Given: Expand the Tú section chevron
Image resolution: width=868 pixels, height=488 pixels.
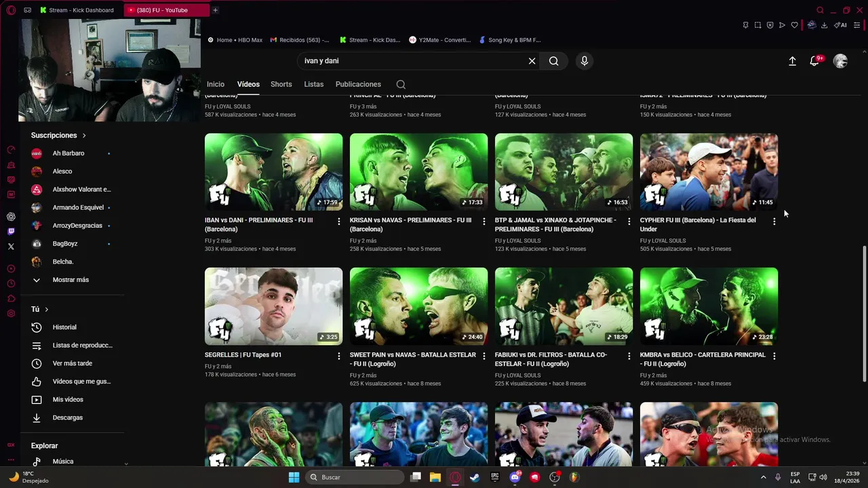Looking at the screenshot, I should (x=47, y=310).
